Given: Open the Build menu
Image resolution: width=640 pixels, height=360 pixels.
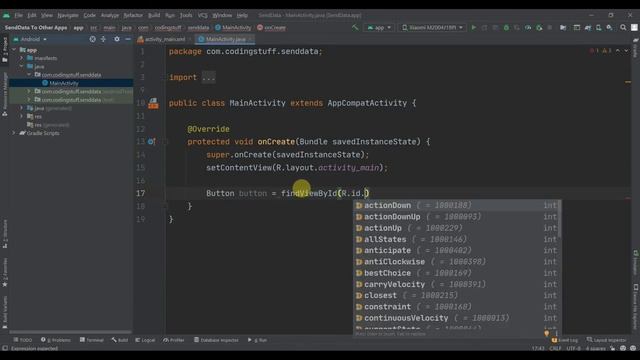Looking at the screenshot, I should click(x=154, y=15).
